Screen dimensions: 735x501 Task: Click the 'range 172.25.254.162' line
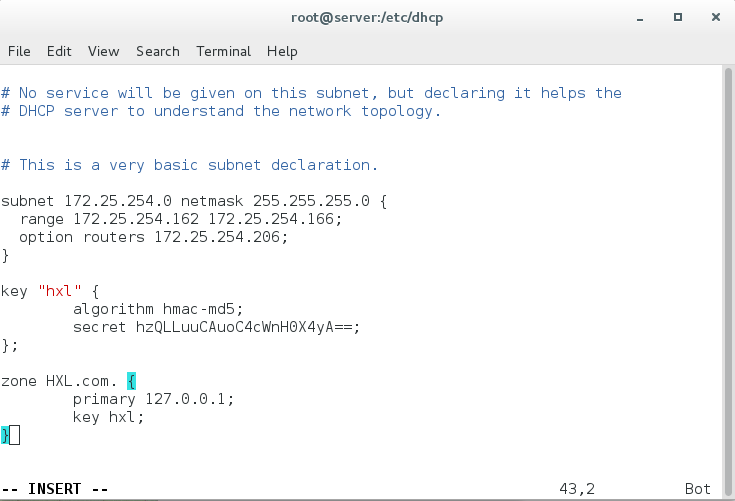pos(181,219)
